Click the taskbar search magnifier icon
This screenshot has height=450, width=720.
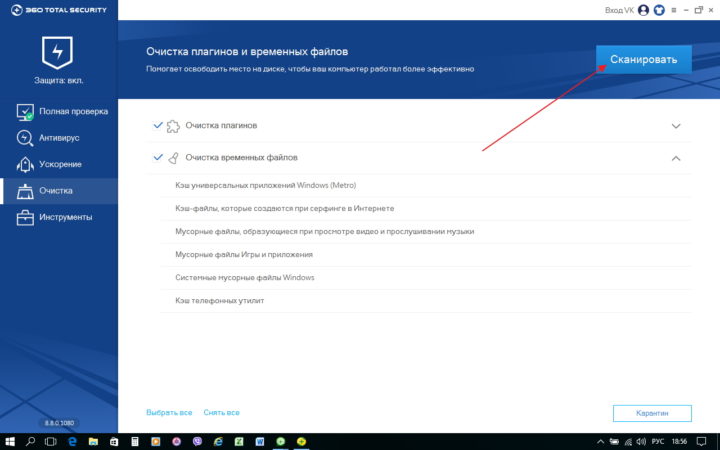[x=30, y=442]
